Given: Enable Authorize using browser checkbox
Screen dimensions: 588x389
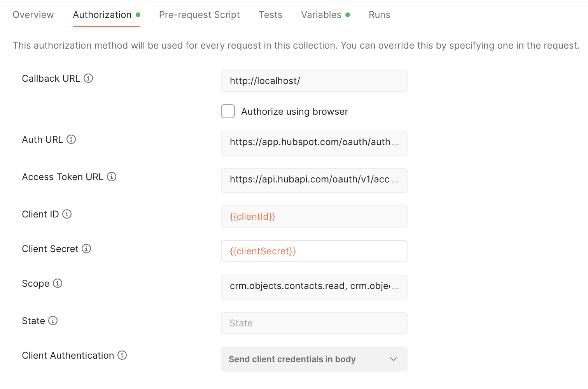Looking at the screenshot, I should point(228,111).
